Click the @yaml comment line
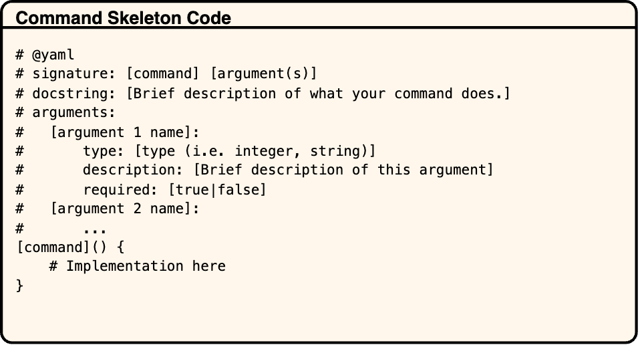The width and height of the screenshot is (644, 345). (45, 55)
